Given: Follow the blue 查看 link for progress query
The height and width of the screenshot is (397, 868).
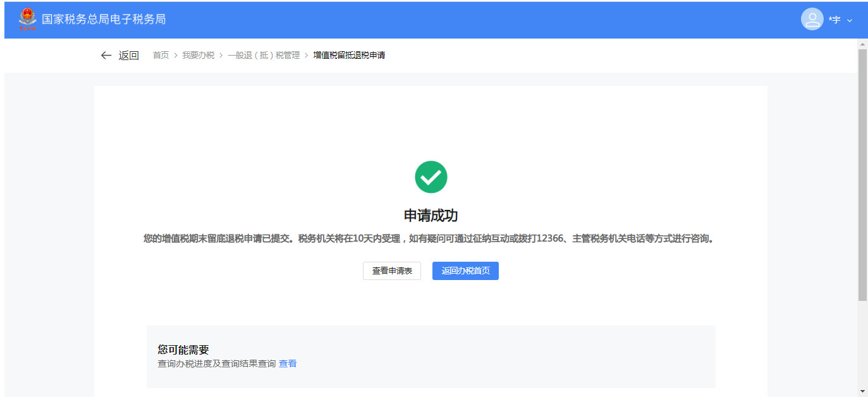Looking at the screenshot, I should point(288,363).
